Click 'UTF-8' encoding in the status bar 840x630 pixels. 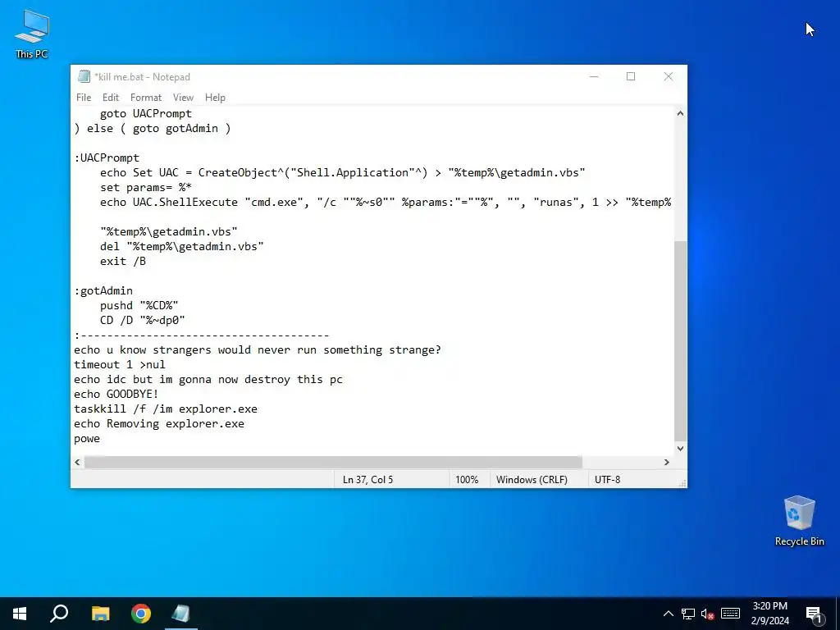click(608, 479)
